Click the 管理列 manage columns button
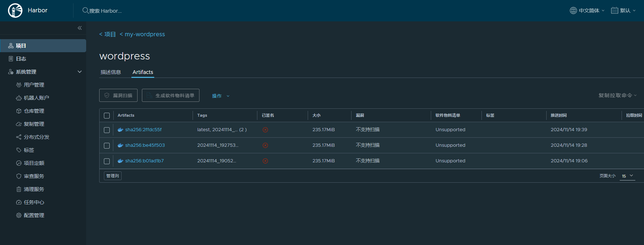This screenshot has height=245, width=644. [x=113, y=176]
